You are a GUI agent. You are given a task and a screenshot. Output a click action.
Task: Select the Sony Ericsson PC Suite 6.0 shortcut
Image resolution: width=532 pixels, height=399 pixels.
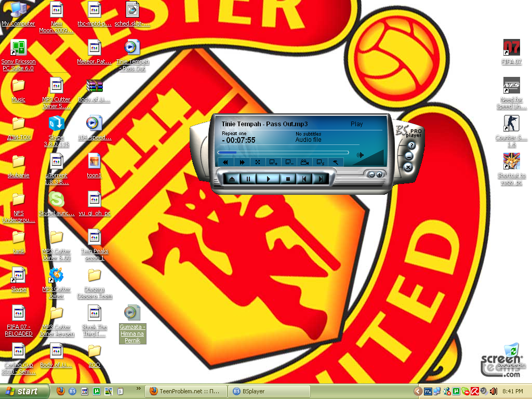pyautogui.click(x=18, y=55)
